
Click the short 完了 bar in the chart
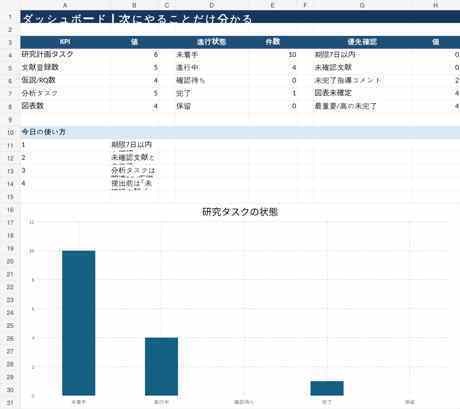pos(327,388)
